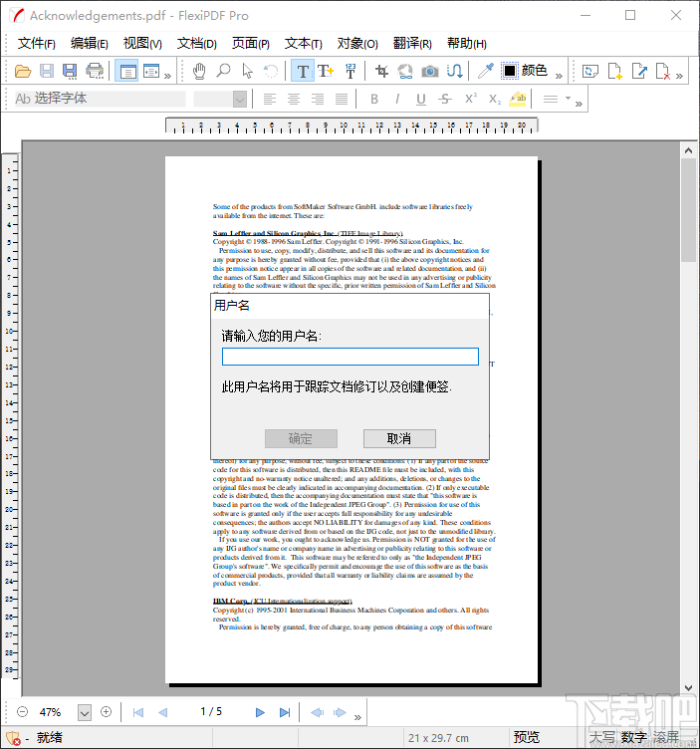Viewport: 700px width, 749px height.
Task: Click the Undo rotate arrow icon
Action: coord(271,71)
